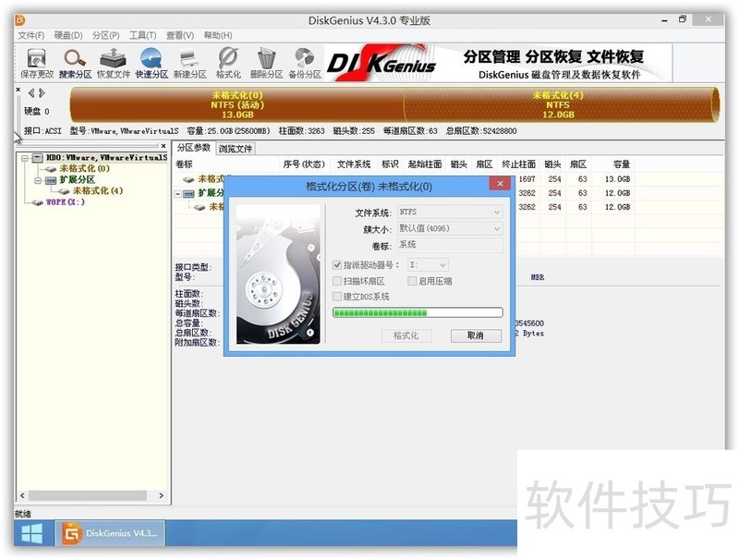
Task: Switch to the 浏览文件 tab
Action: [x=236, y=149]
